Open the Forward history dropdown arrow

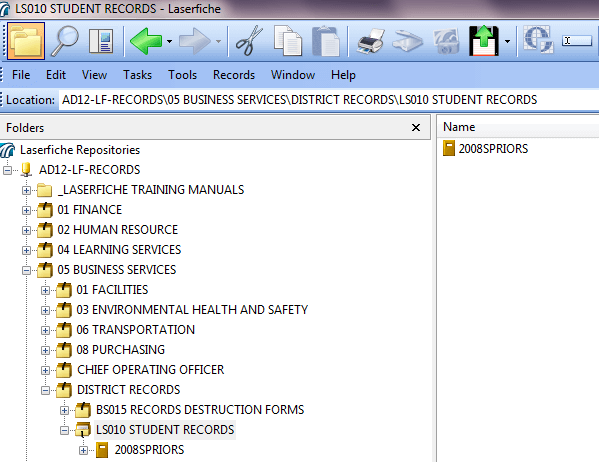tap(219, 41)
